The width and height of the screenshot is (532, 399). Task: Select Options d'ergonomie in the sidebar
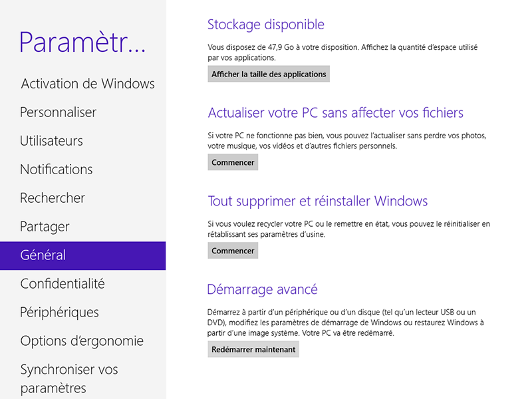coord(82,341)
